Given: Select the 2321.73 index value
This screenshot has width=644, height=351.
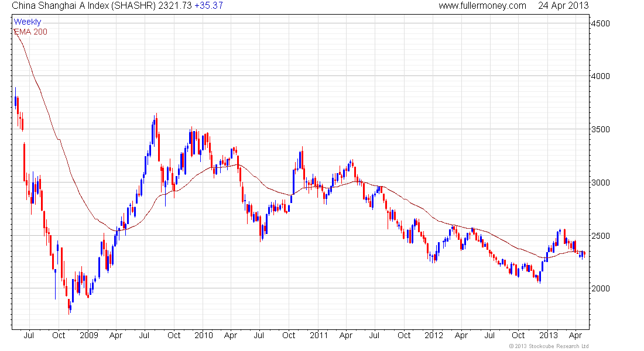Looking at the screenshot, I should tap(175, 6).
